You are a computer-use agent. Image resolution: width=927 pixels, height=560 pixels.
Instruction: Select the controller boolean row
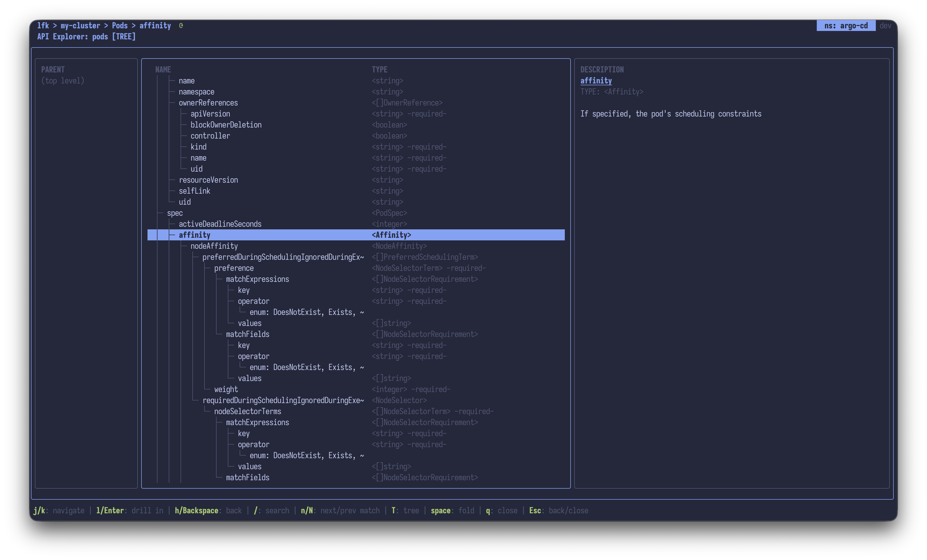(210, 136)
